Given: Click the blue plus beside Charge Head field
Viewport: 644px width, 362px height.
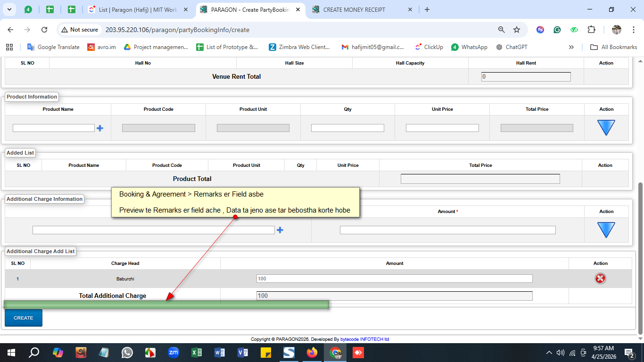Looking at the screenshot, I should 280,230.
